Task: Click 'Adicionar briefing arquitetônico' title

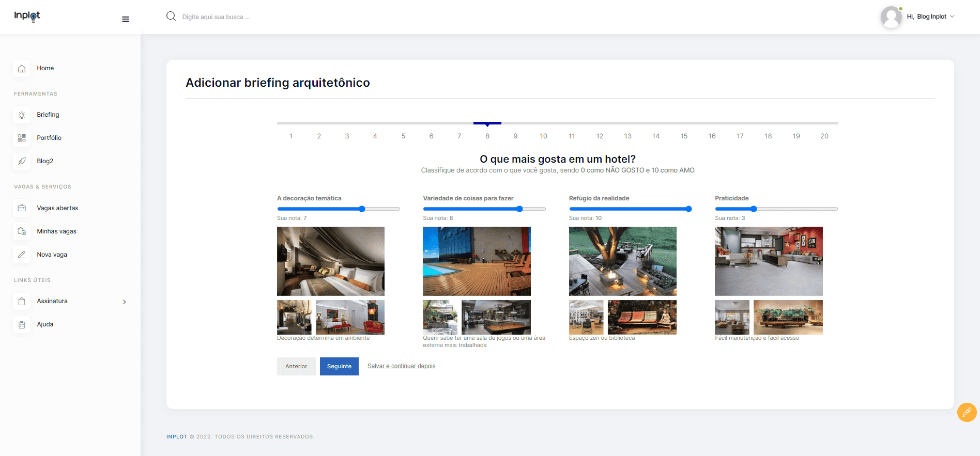Action: 278,83
